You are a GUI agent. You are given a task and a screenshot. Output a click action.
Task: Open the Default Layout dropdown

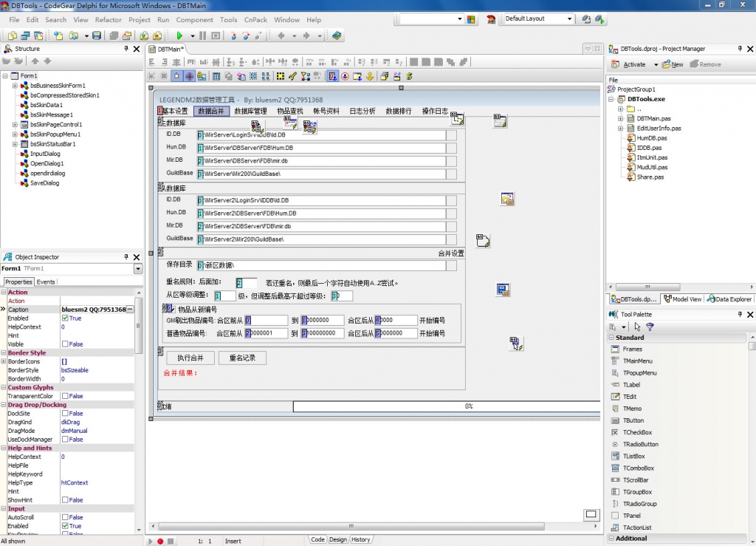(569, 18)
